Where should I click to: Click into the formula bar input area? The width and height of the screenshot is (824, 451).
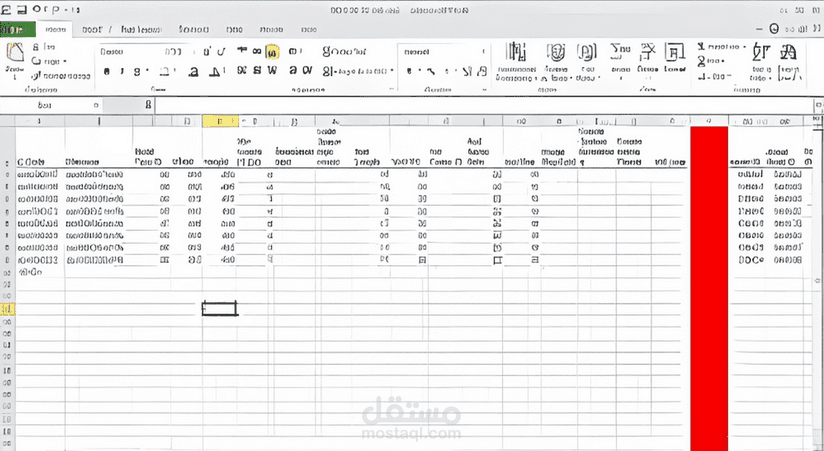(483, 105)
